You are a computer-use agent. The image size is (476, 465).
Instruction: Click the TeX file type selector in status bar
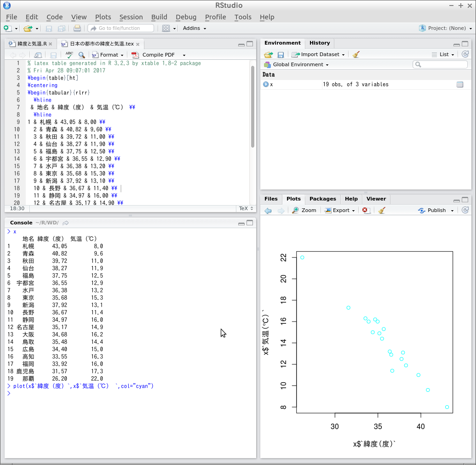pos(246,208)
